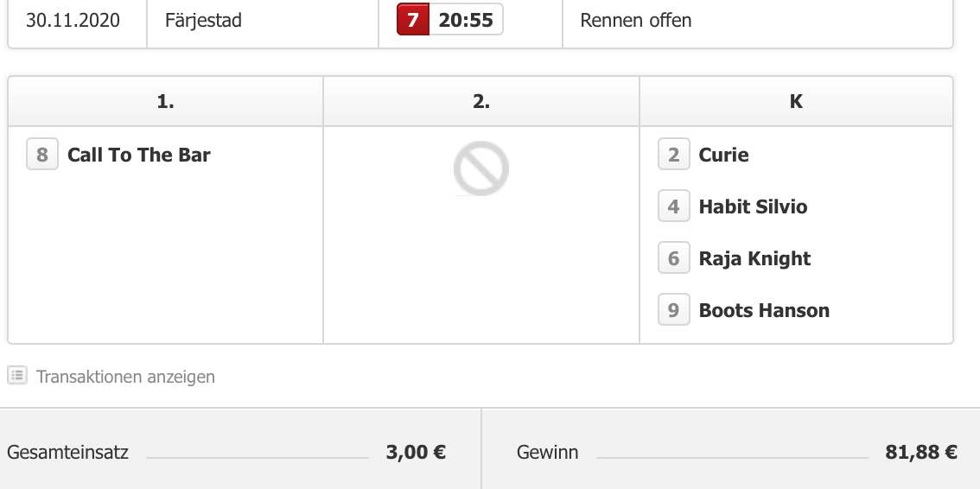Click the 20:55 race time badge
The image size is (980, 489).
(x=466, y=20)
